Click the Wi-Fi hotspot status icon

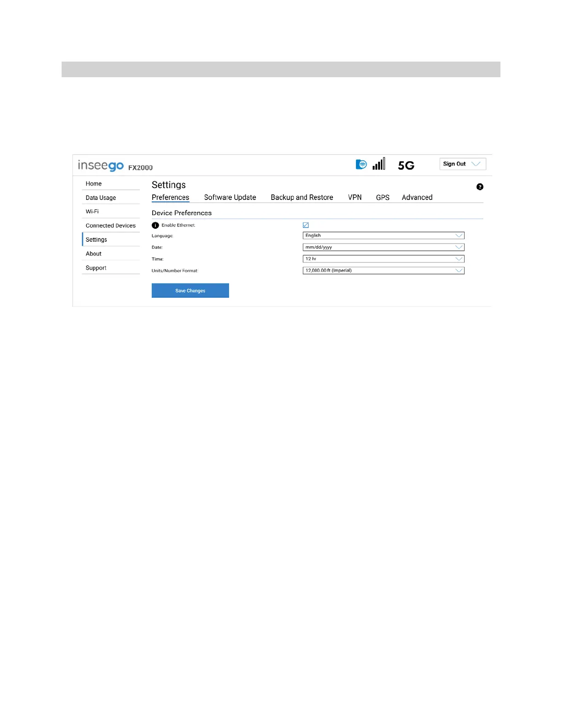[x=362, y=164]
